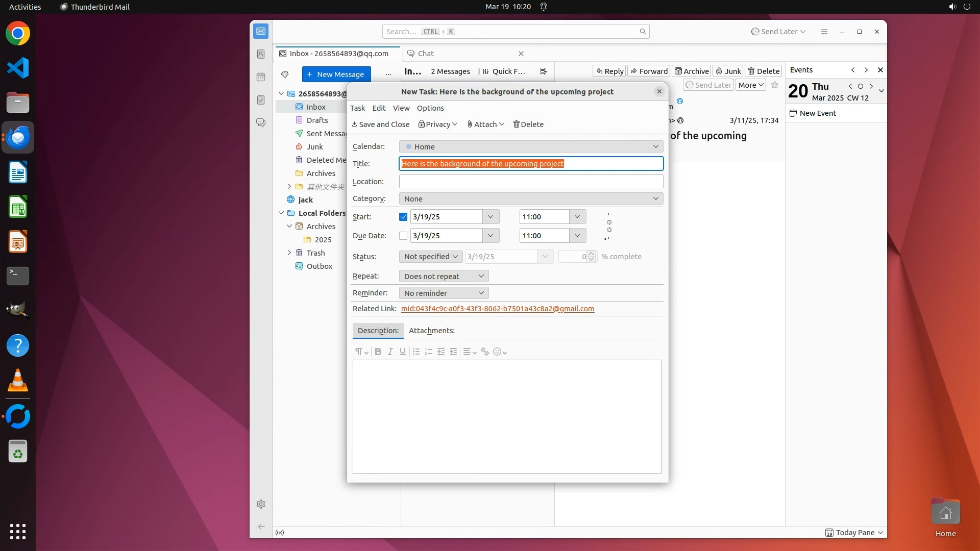Uncheck the Start date checkbox
The height and width of the screenshot is (551, 980).
coord(403,217)
